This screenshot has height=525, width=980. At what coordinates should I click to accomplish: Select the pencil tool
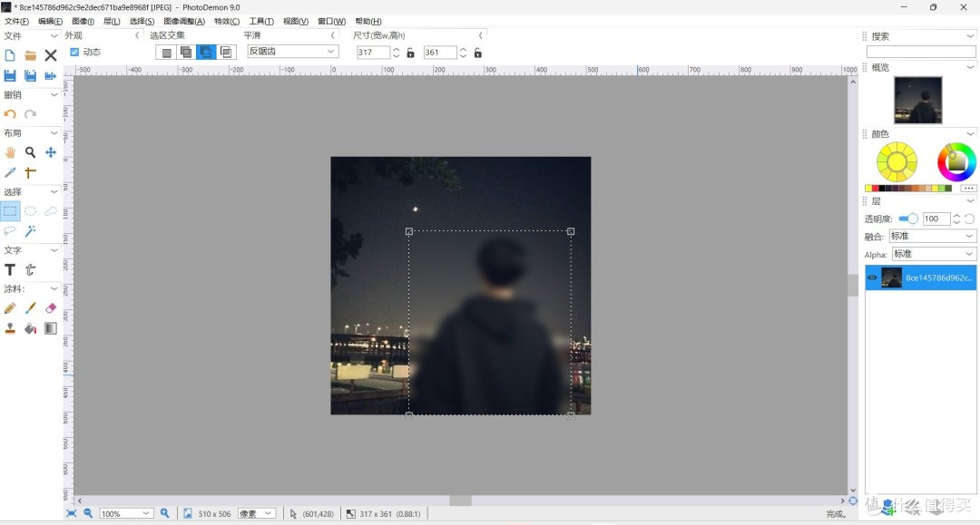(10, 308)
